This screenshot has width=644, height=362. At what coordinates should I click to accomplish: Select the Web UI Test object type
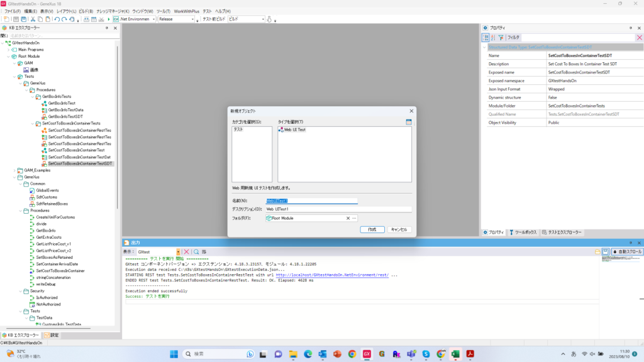[x=292, y=129]
